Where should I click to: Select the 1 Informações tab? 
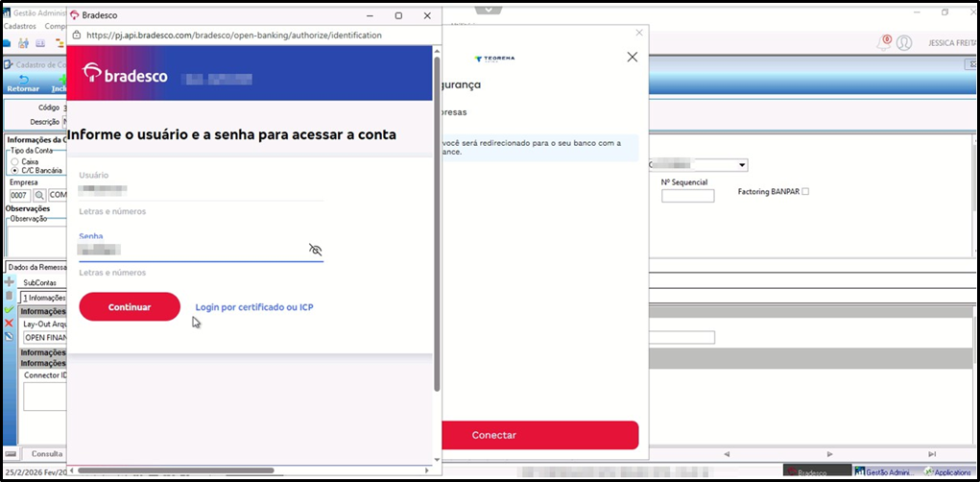[44, 298]
